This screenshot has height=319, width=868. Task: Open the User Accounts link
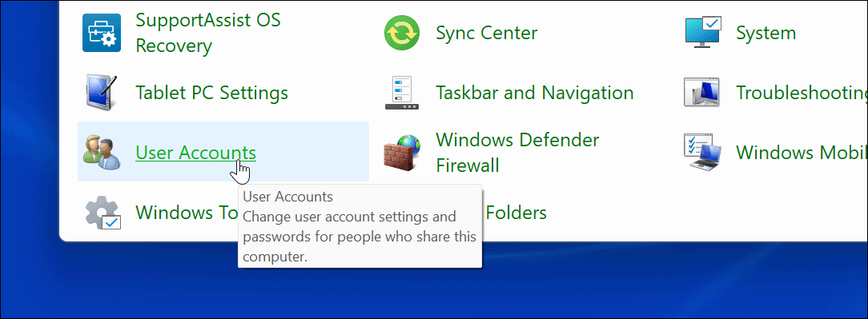(x=196, y=153)
